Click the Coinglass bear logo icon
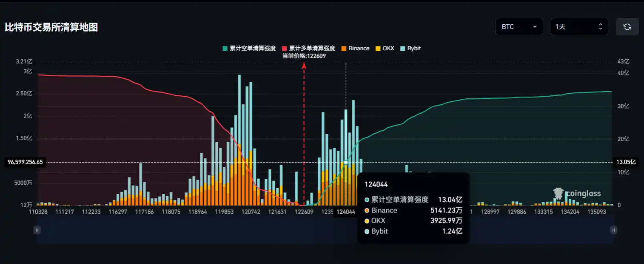 click(559, 193)
